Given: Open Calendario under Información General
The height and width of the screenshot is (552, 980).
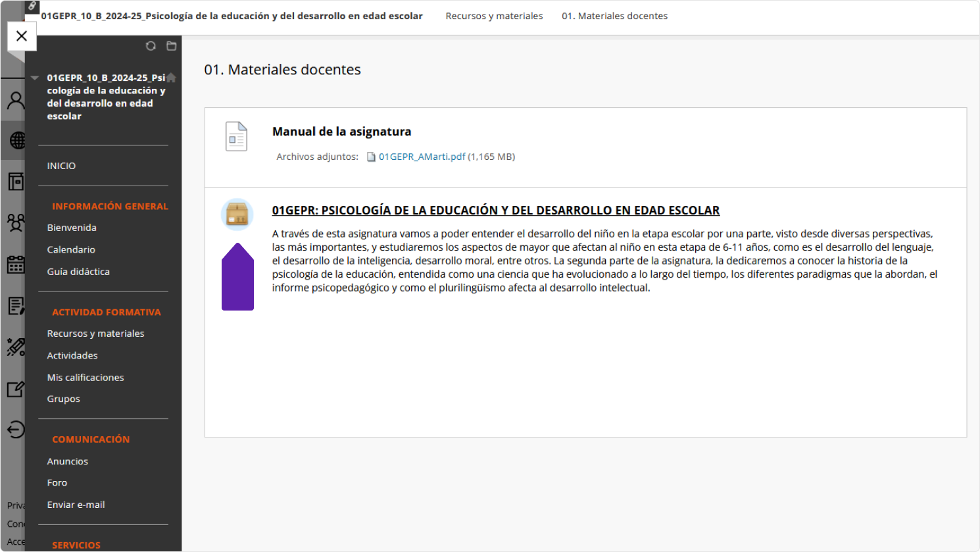Looking at the screenshot, I should pos(71,250).
